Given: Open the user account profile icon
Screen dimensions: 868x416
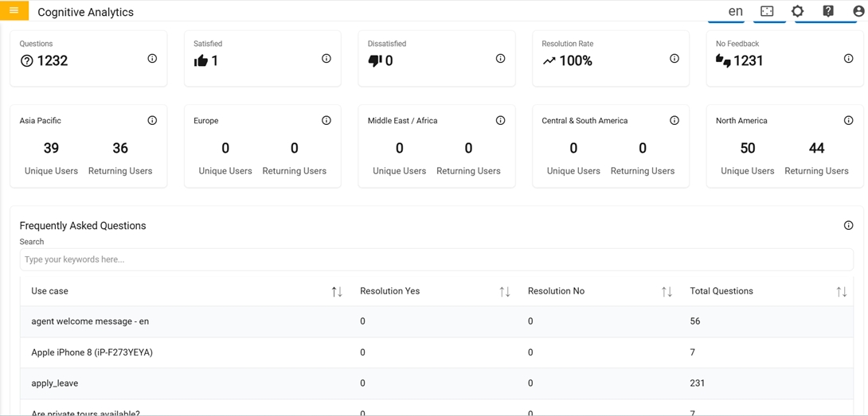Looking at the screenshot, I should (858, 11).
